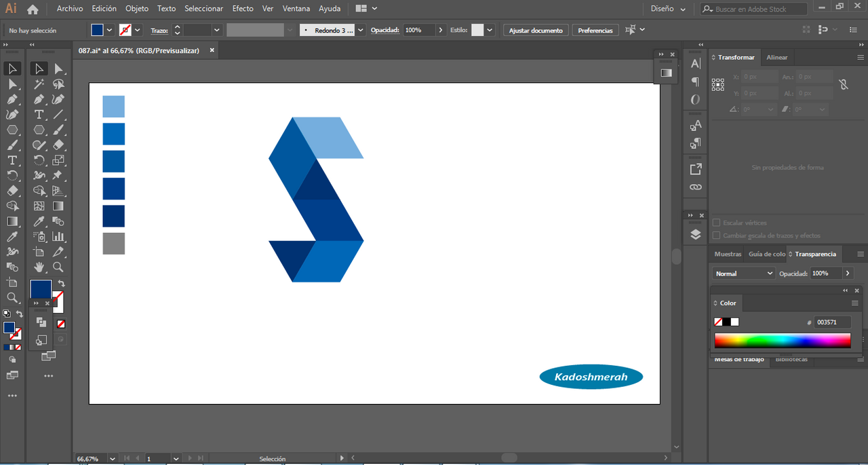This screenshot has height=465, width=868.
Task: Open the Asset Export panel icon
Action: pos(695,169)
